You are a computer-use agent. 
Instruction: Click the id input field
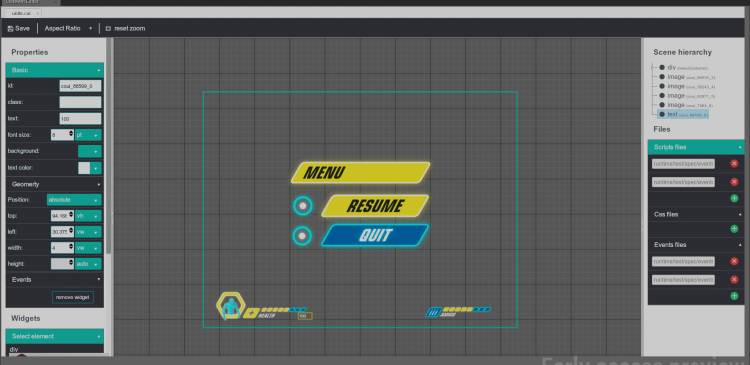click(x=80, y=86)
